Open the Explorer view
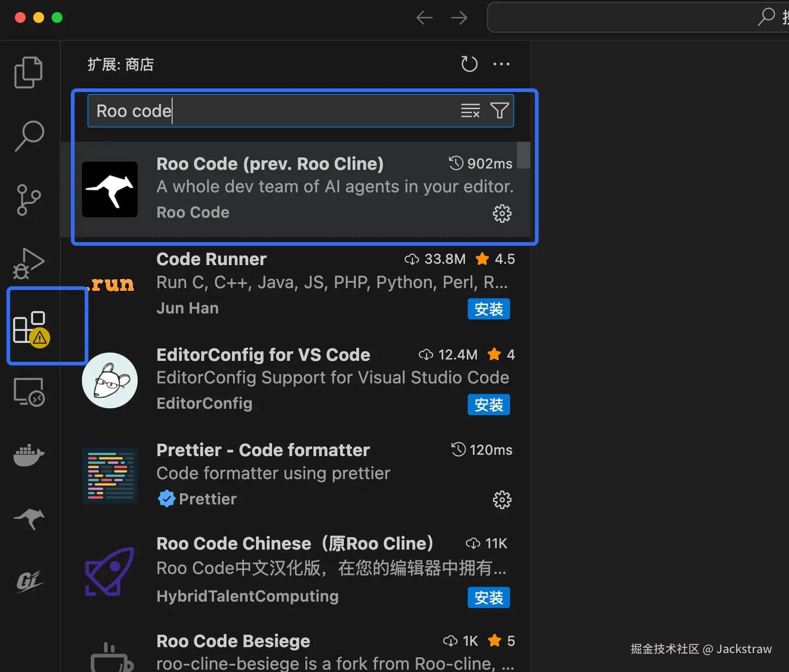789x672 pixels. click(29, 71)
